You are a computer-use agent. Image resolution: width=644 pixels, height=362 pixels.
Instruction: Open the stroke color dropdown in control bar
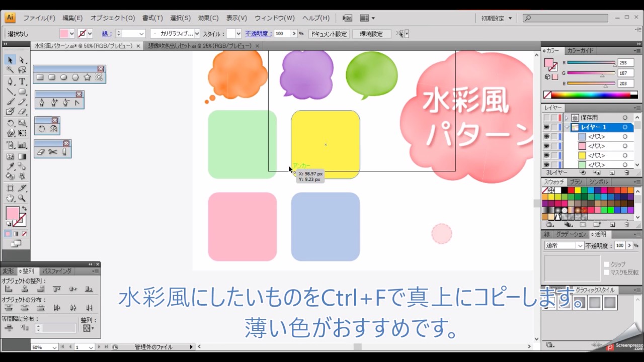pos(90,34)
